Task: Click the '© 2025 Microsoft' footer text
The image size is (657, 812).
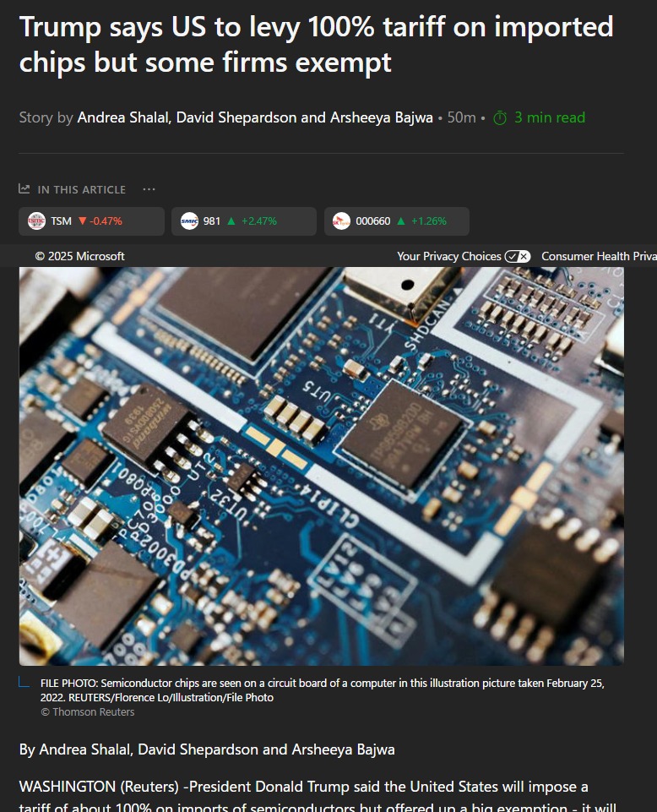Action: 79,256
